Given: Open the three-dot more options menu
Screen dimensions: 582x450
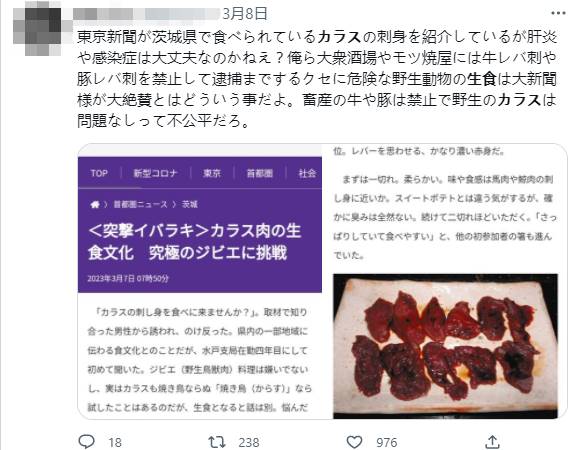Looking at the screenshot, I should [558, 13].
